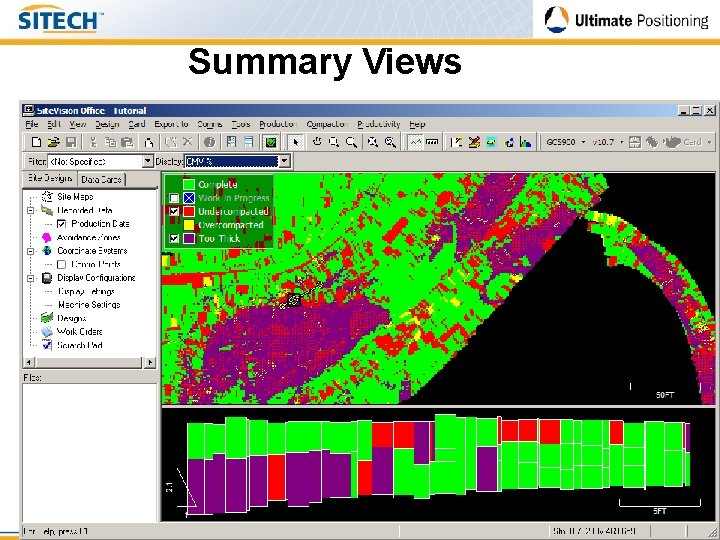Click the tree panel scroll-right arrow

point(150,363)
